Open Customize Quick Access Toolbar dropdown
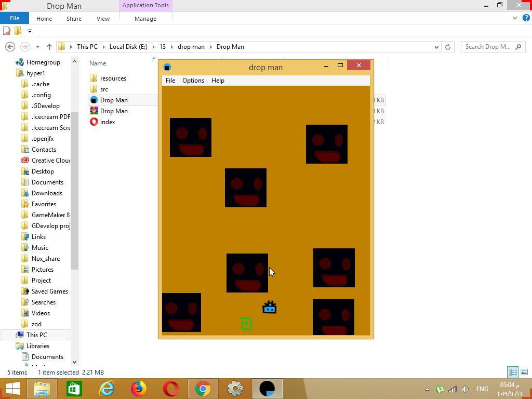The width and height of the screenshot is (532, 399). click(x=30, y=31)
